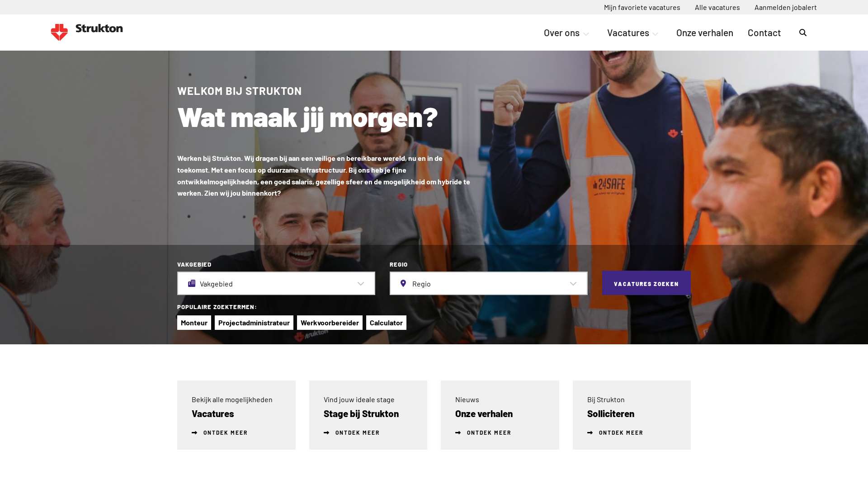Viewport: 868px width, 488px height.
Task: Click the arrow icon under Stage bij Strukton
Action: [326, 433]
